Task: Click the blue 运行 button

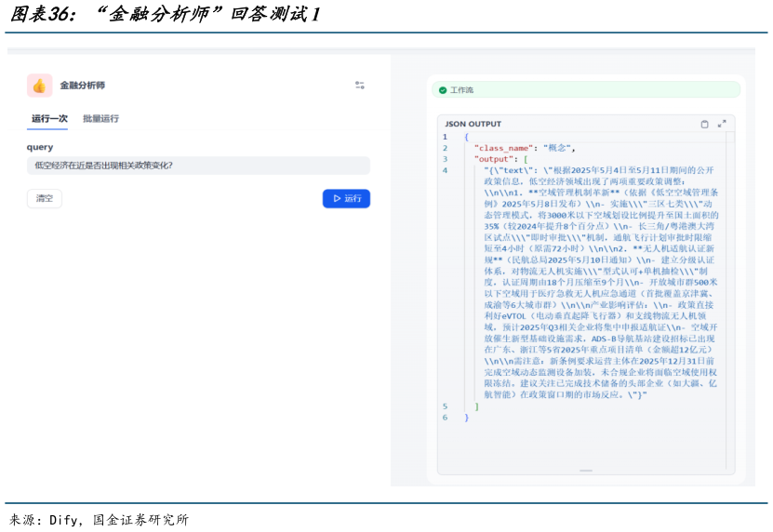Action: tap(346, 198)
